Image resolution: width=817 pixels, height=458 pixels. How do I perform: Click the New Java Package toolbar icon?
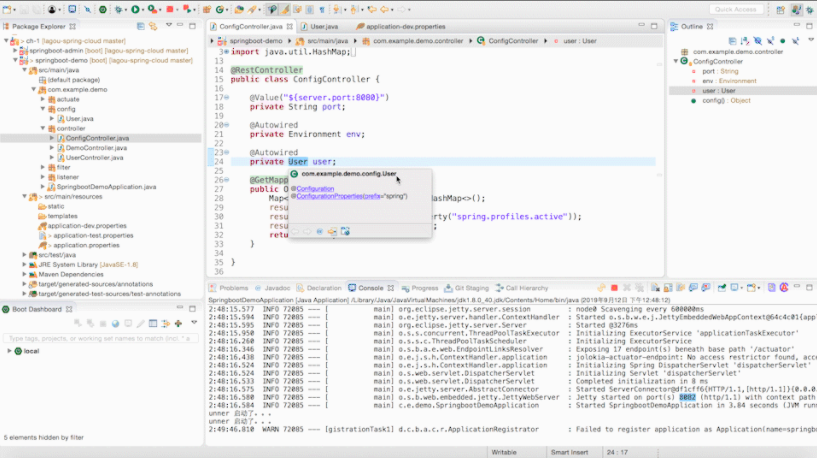[207, 9]
